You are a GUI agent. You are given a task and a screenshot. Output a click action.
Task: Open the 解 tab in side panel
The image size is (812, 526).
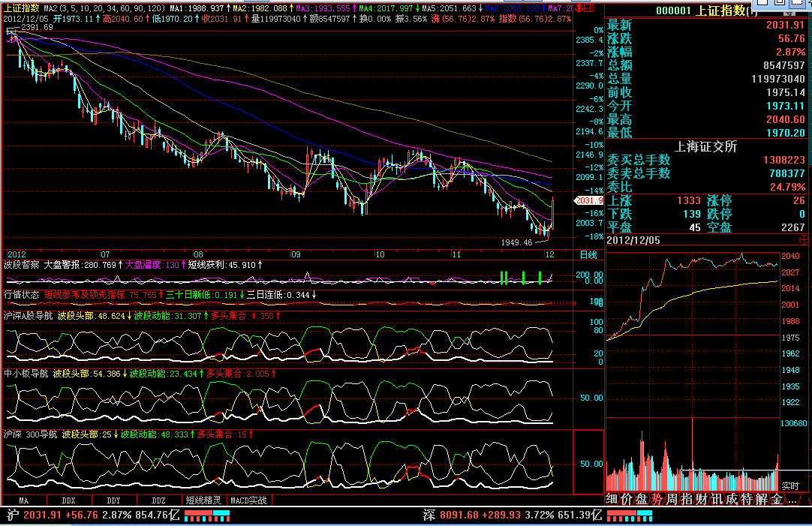[762, 499]
